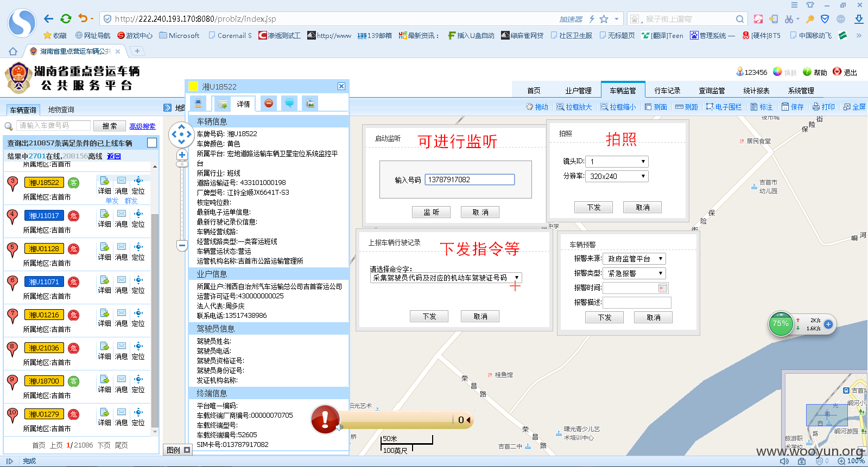Click the vehicle list vertical scrollbar
Screen dimensions: 868x467
pos(155,320)
